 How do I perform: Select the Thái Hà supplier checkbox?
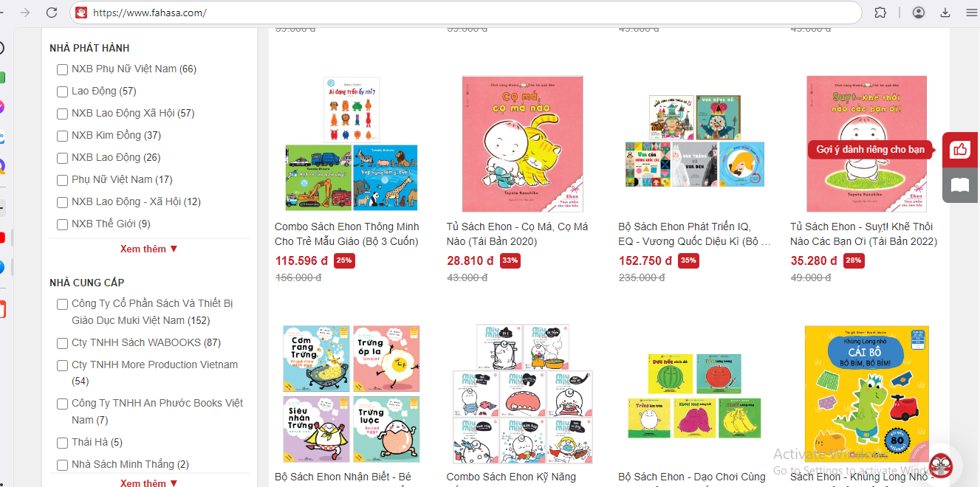coord(63,443)
